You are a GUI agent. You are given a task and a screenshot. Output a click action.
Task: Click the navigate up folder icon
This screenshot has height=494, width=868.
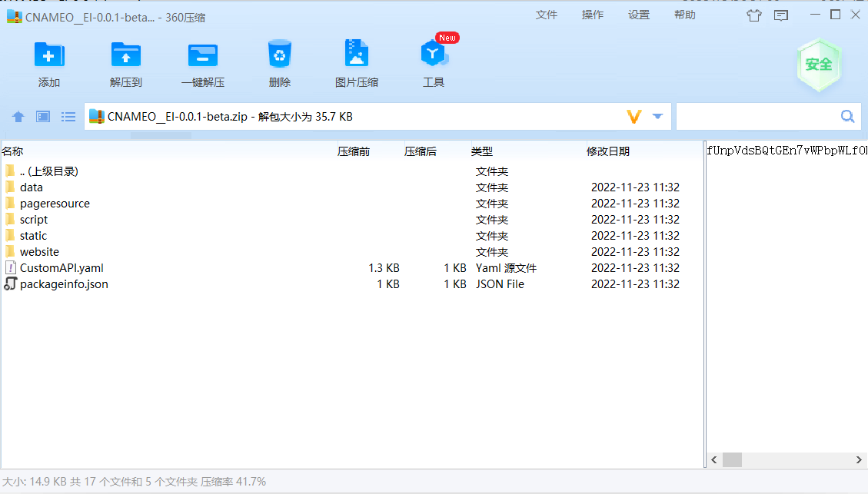tap(18, 116)
